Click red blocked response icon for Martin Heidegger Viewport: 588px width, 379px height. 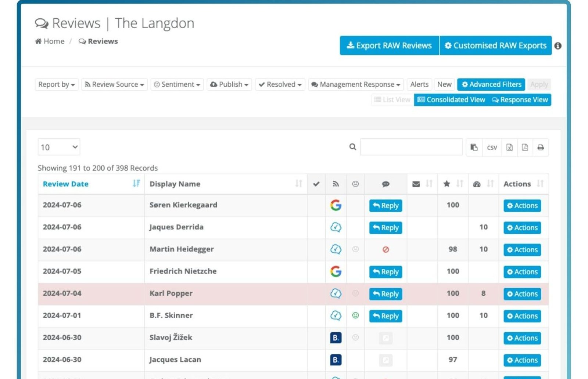coord(386,250)
